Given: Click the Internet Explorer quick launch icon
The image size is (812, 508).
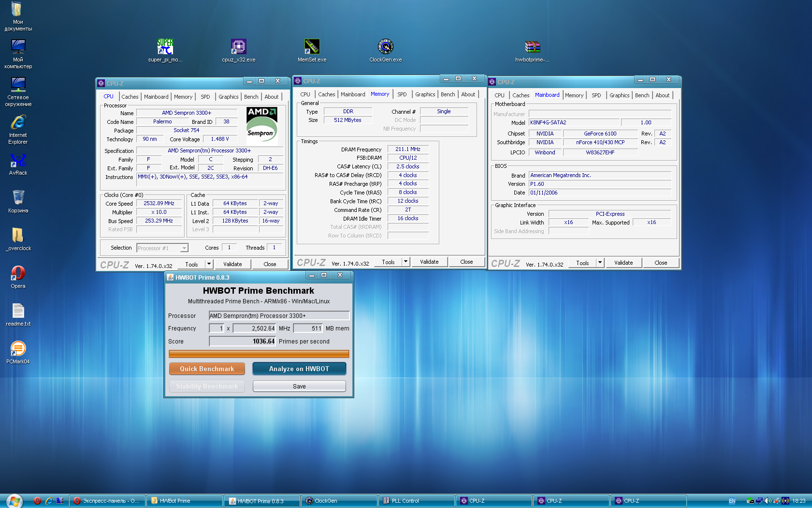Looking at the screenshot, I should pyautogui.click(x=49, y=501).
